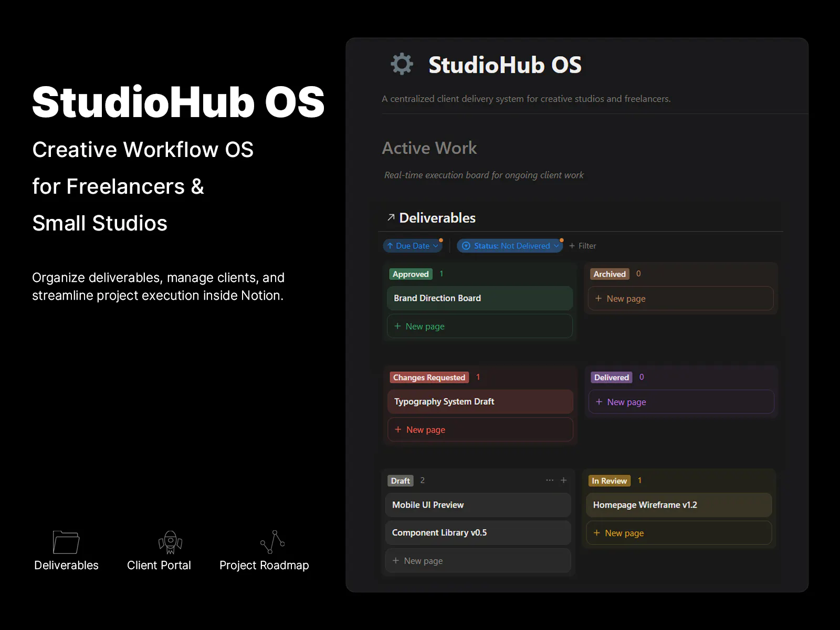Click the Client Portal rocket icon
Viewport: 840px width, 630px height.
click(170, 542)
